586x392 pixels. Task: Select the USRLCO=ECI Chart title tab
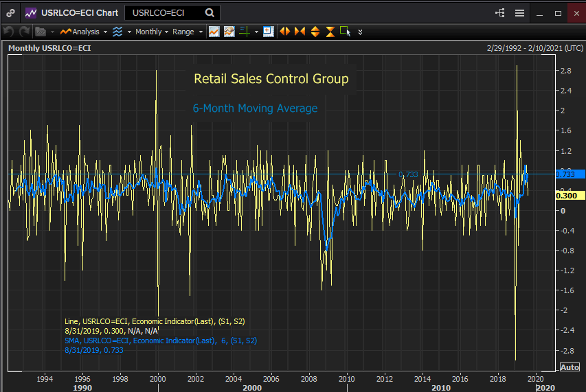(x=78, y=12)
